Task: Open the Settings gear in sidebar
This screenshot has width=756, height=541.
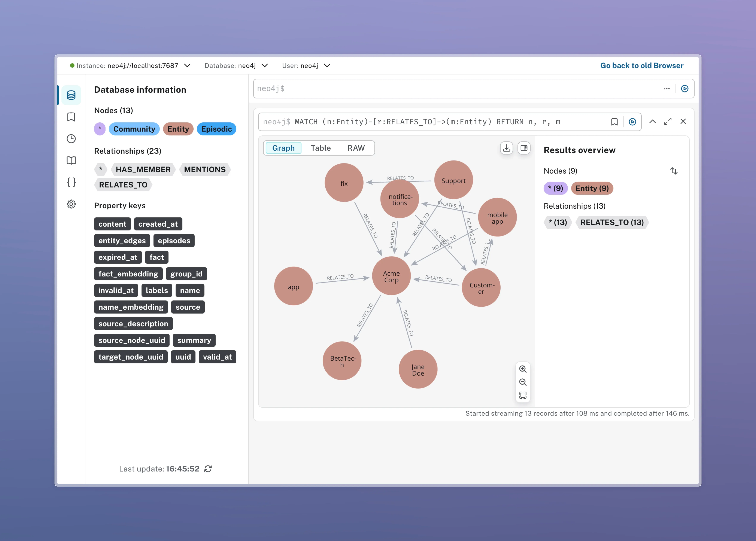Action: click(x=71, y=204)
